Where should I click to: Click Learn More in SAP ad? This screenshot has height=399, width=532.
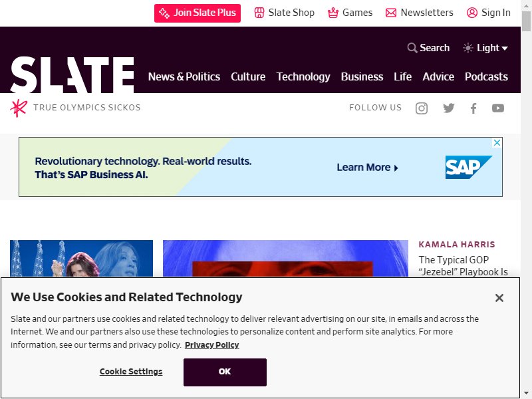coord(367,168)
